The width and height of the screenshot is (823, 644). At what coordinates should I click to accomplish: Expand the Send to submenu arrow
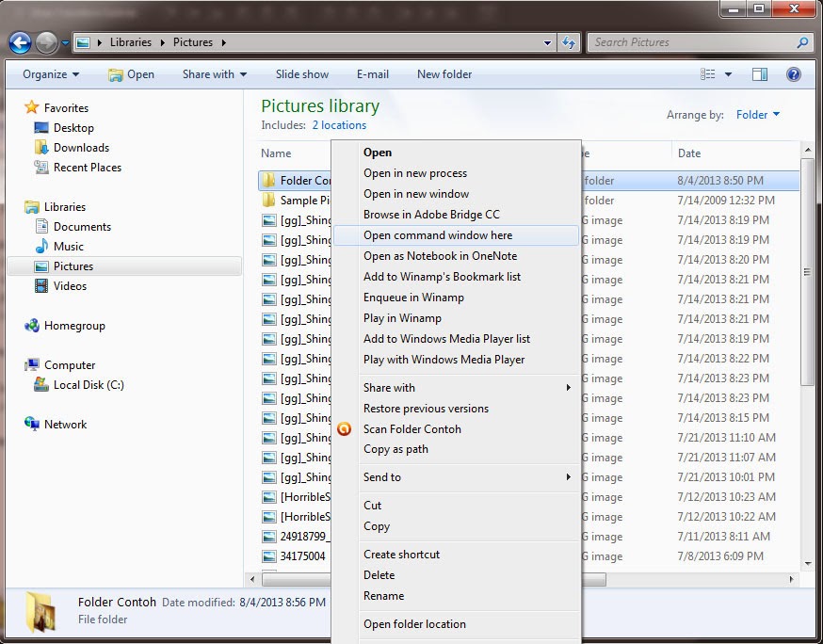569,477
